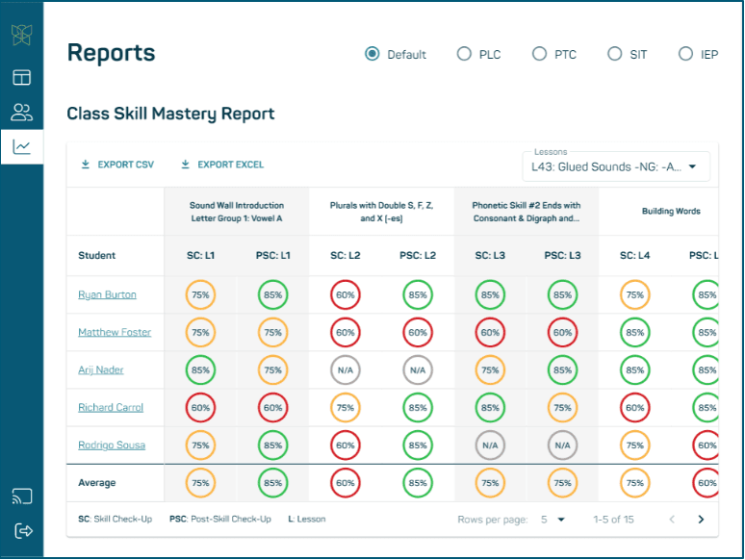Select the reports chart icon in sidebar

pyautogui.click(x=21, y=147)
